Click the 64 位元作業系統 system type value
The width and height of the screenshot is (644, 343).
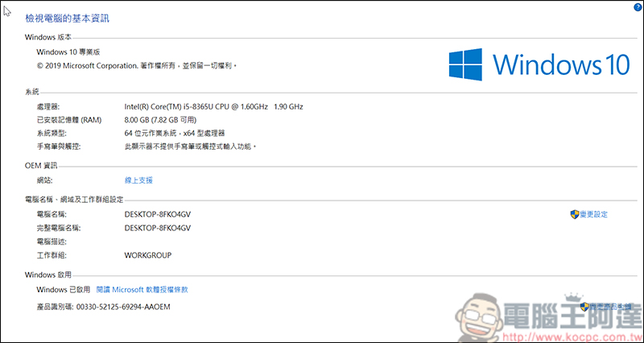[175, 134]
